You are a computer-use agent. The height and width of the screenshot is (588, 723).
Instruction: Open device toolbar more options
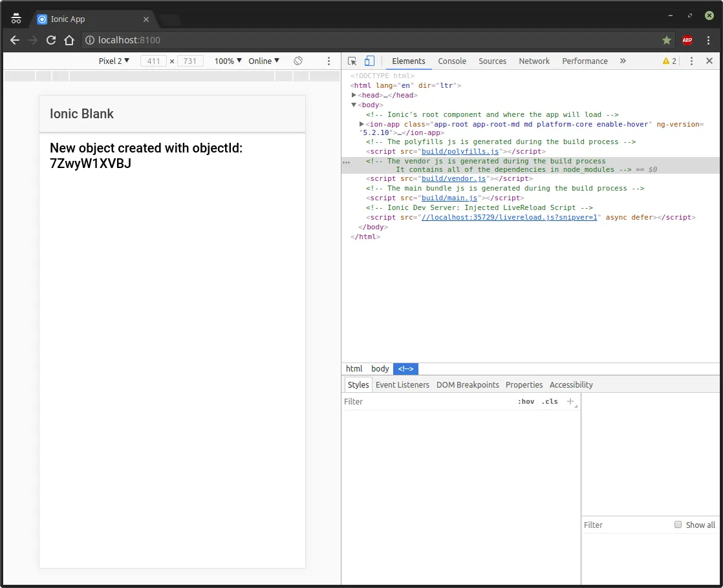click(x=329, y=61)
